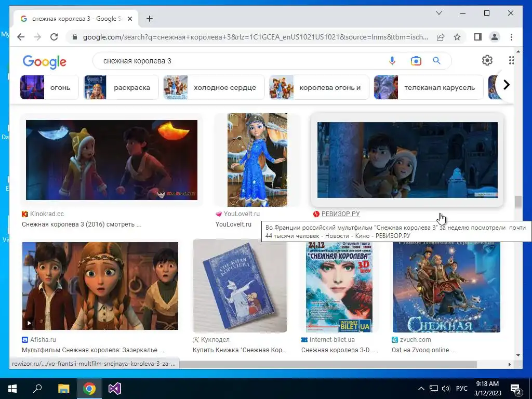Screen dimensions: 532x399
Task: Open the Kinokrad.cc image result
Action: 112,160
